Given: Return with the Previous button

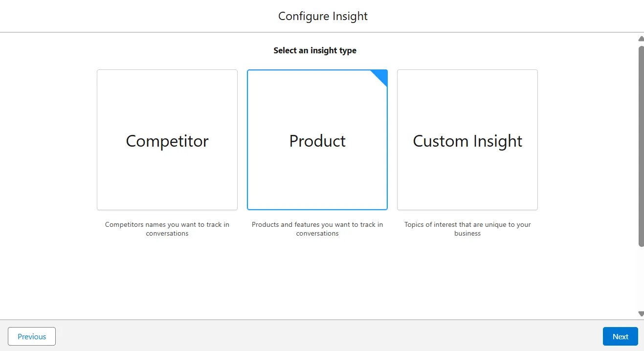Looking at the screenshot, I should pos(32,336).
